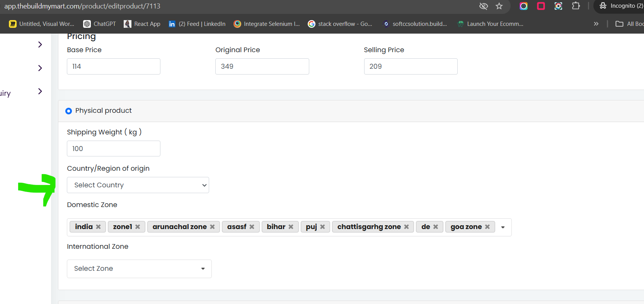
Task: Remove the goa zone tag
Action: point(487,227)
